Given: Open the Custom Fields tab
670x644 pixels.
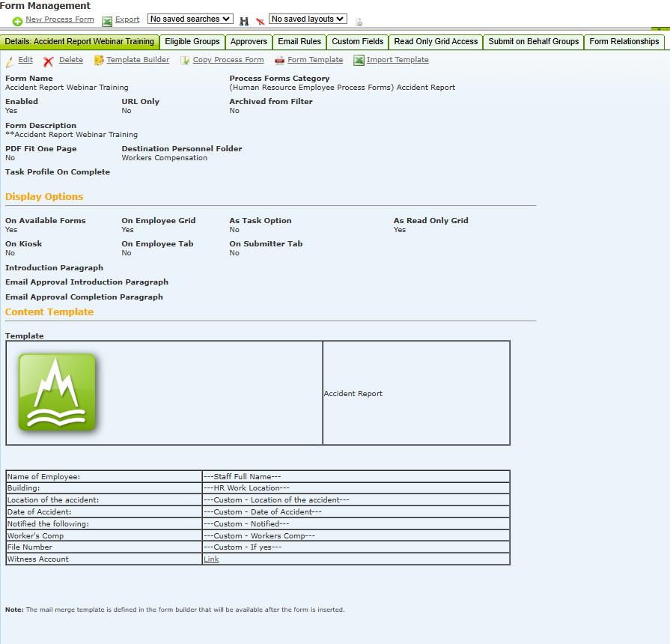Looking at the screenshot, I should 358,41.
